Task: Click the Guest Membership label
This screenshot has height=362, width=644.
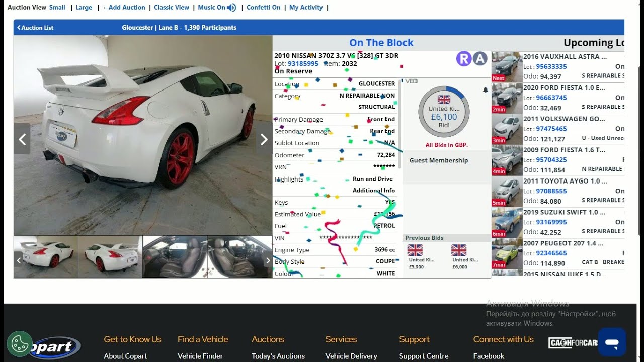Action: (439, 160)
